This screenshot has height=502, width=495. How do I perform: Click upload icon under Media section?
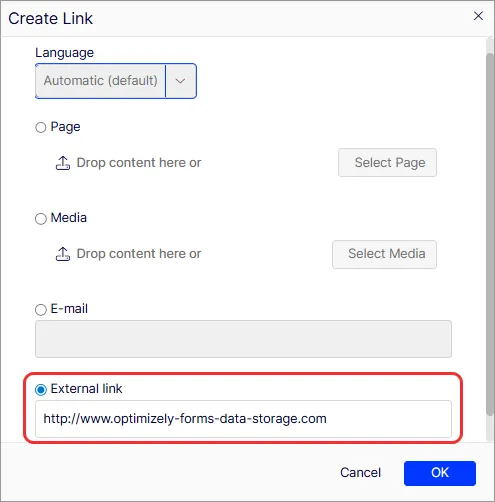pos(63,254)
